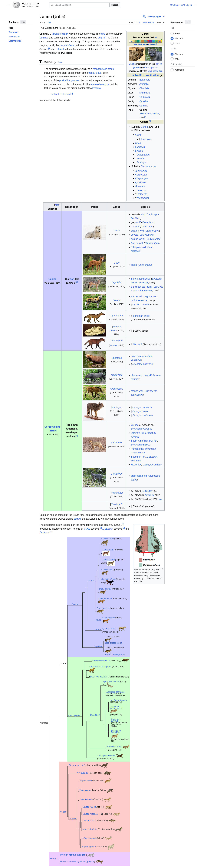
Task: Open the Read tab
Action: (132, 22)
